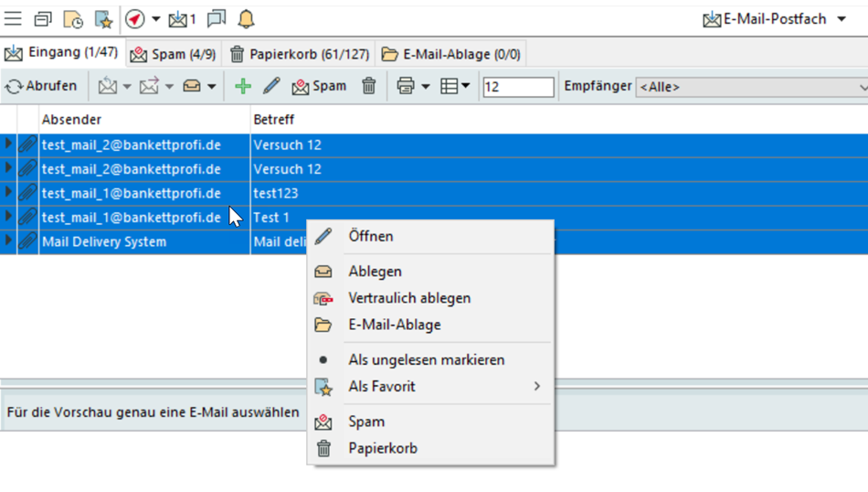The height and width of the screenshot is (492, 868).
Task: Click the Spam button in toolbar
Action: [319, 86]
